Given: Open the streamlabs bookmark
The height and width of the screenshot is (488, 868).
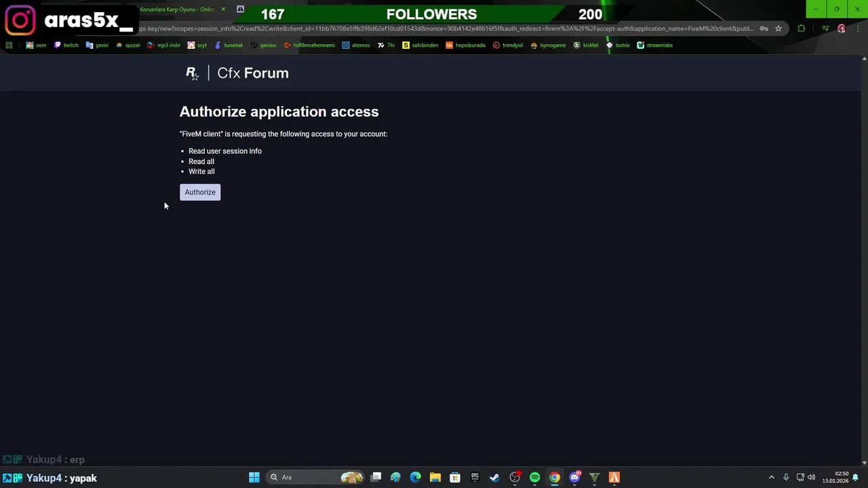Looking at the screenshot, I should tap(655, 45).
